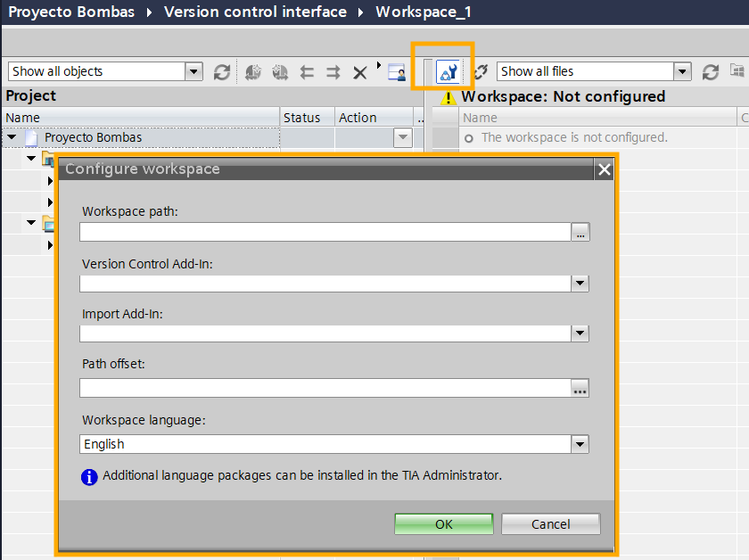Click the Configure workspace toolbar icon
This screenshot has width=749, height=560.
(x=448, y=72)
